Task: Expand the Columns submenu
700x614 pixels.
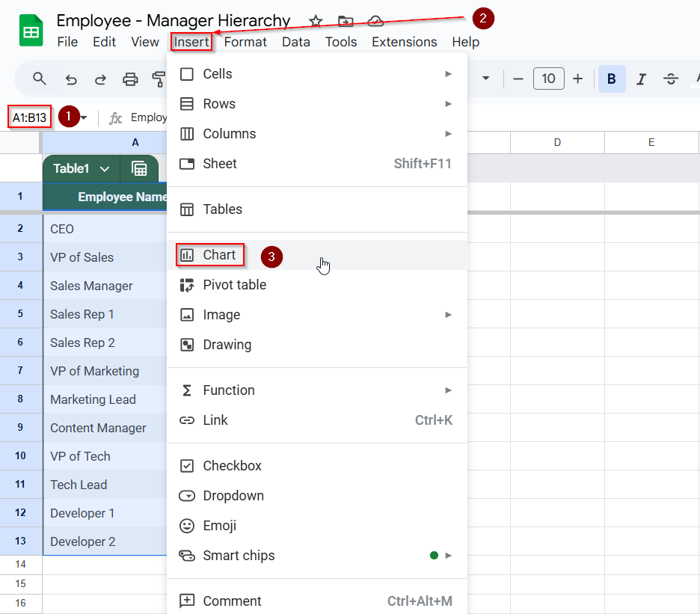Action: click(317, 134)
